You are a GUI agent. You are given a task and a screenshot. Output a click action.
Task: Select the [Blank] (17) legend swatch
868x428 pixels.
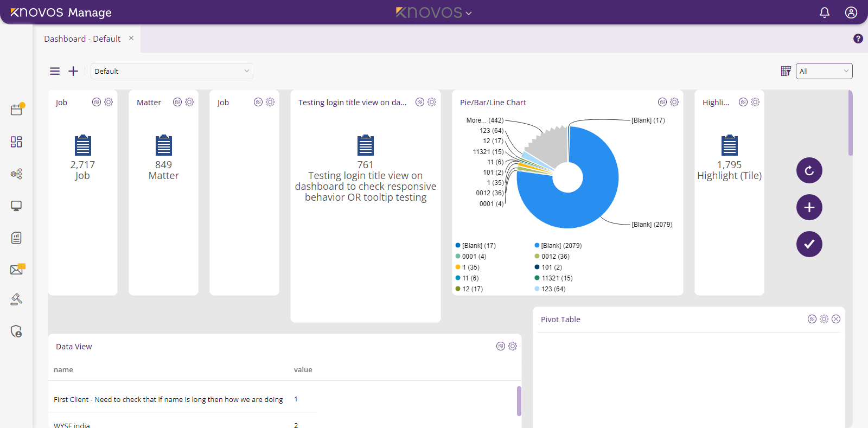[458, 245]
